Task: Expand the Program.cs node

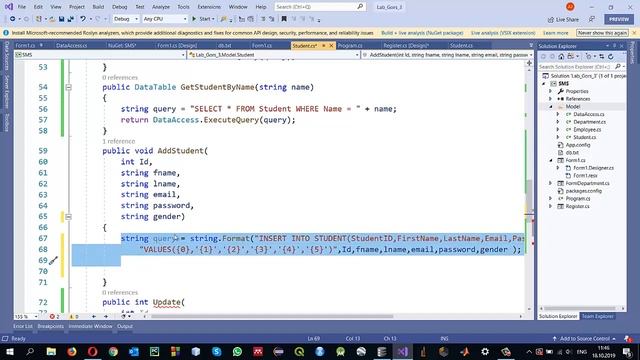Action: coord(550,198)
